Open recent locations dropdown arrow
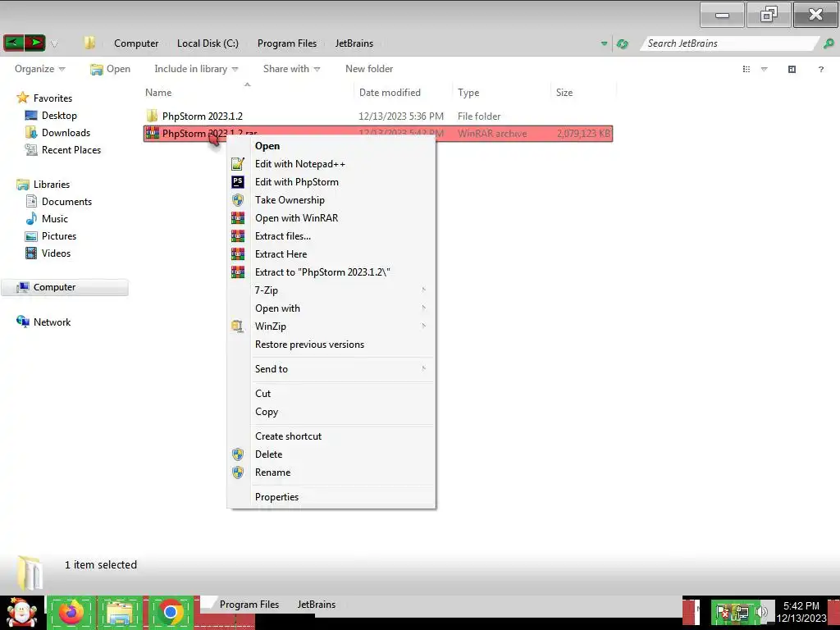 point(54,44)
